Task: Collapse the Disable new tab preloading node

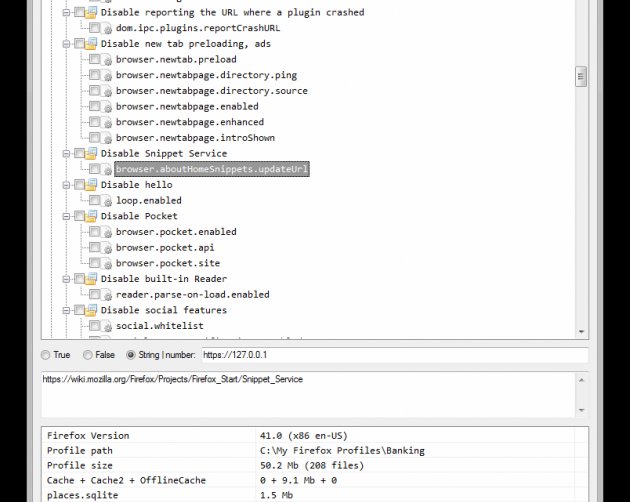Action: 66,44
